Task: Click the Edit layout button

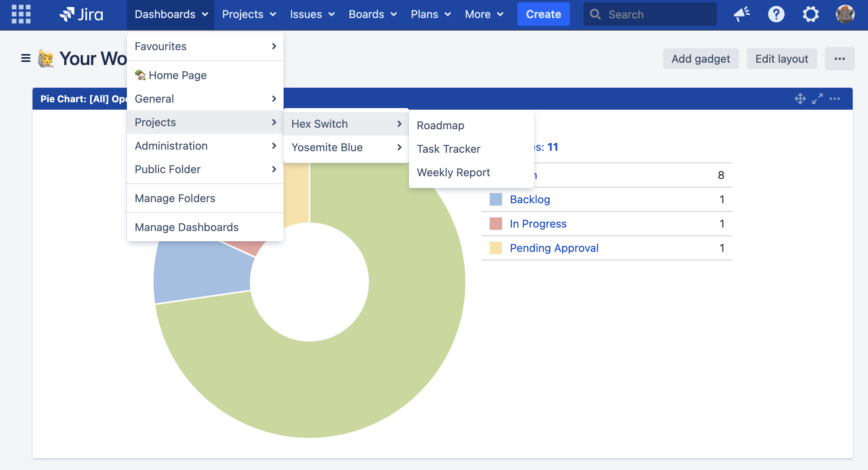Action: pyautogui.click(x=781, y=58)
